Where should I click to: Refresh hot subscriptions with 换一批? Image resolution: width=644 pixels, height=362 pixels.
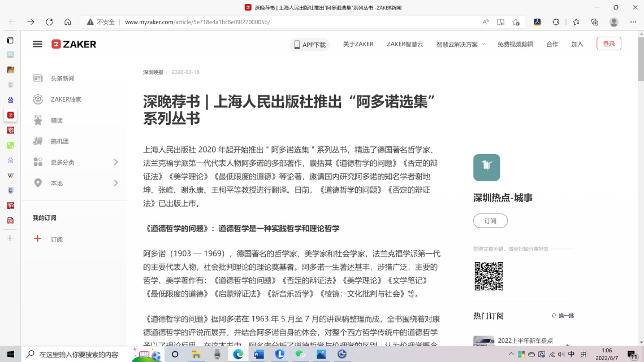point(563,316)
